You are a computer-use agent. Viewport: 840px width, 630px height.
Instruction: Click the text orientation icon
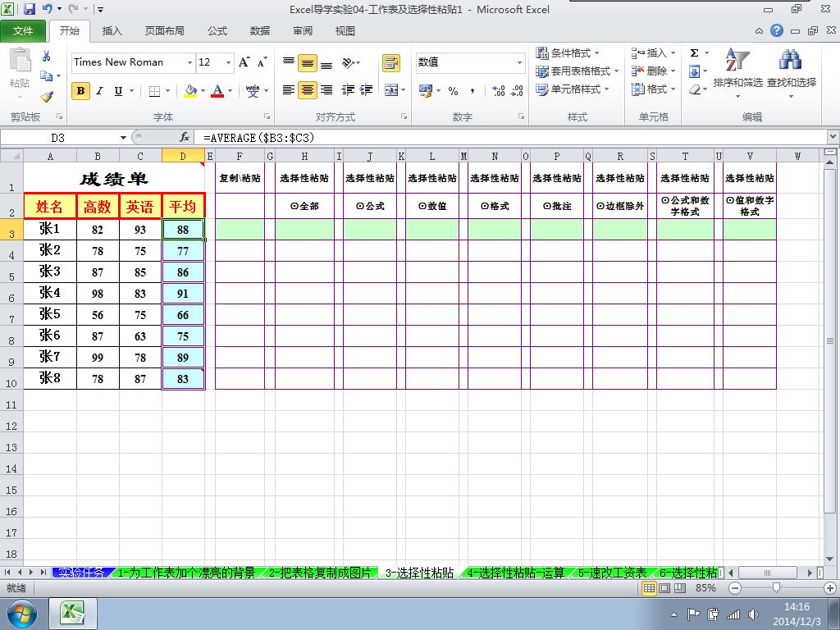(x=349, y=62)
